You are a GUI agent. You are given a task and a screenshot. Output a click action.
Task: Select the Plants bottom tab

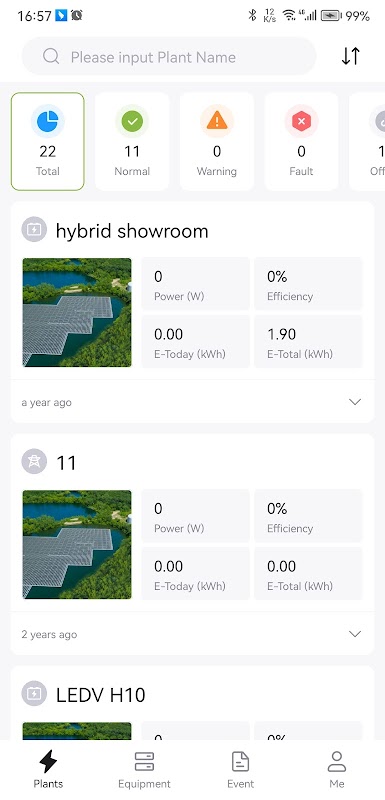pos(48,770)
